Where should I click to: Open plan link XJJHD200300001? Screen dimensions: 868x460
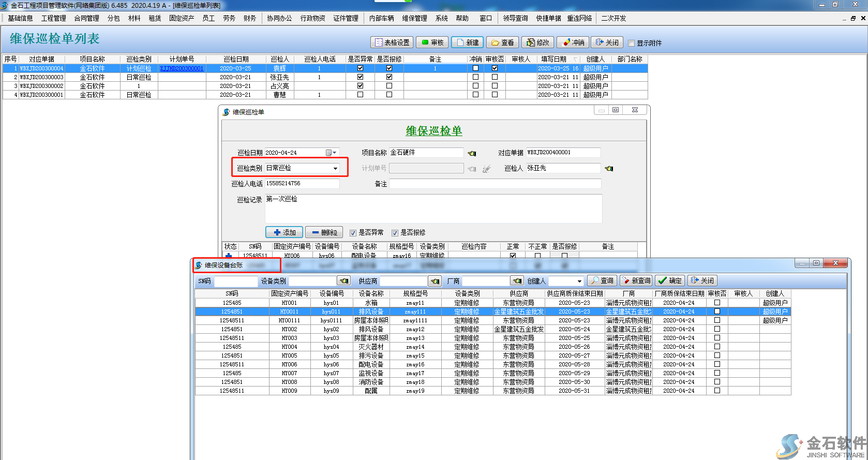click(182, 68)
